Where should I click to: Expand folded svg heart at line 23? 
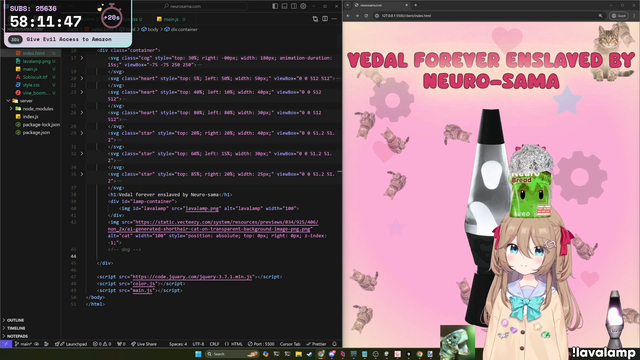tap(82, 92)
